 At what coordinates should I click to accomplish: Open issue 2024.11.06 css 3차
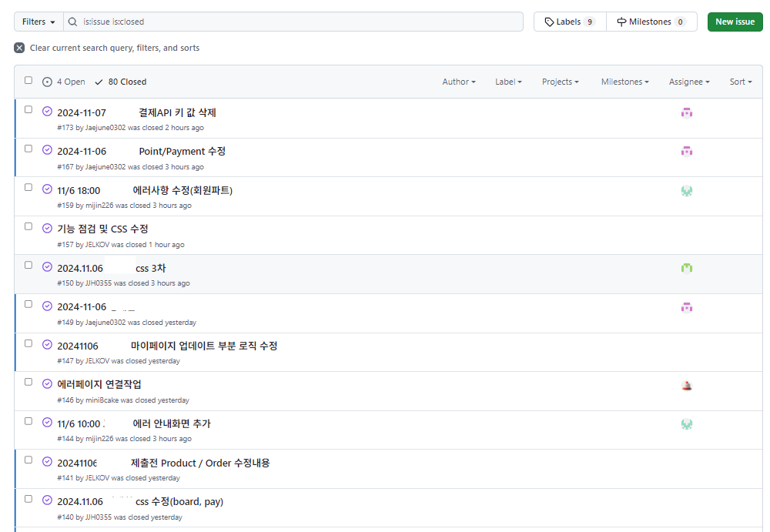click(x=112, y=268)
